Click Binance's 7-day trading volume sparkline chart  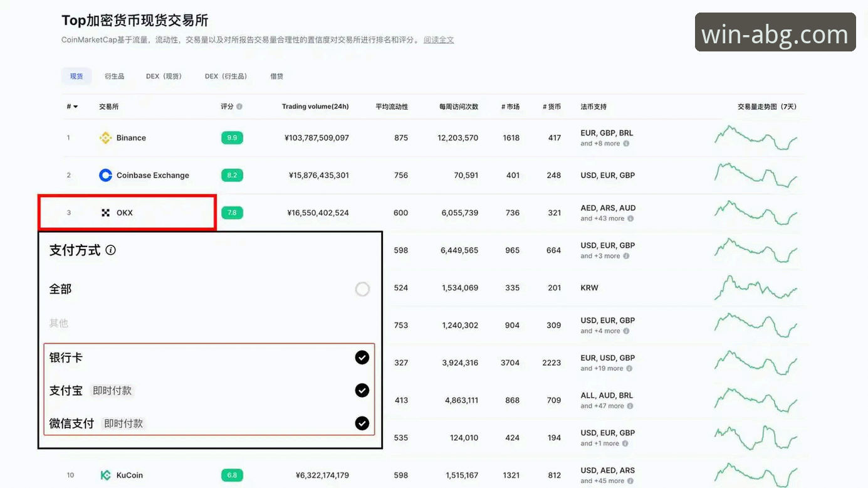756,137
